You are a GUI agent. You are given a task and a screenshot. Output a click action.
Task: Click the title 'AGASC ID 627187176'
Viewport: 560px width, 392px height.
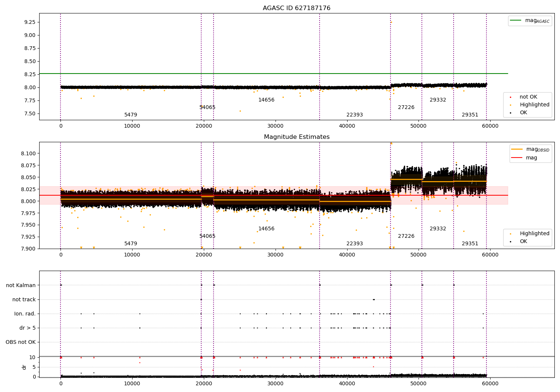click(296, 8)
